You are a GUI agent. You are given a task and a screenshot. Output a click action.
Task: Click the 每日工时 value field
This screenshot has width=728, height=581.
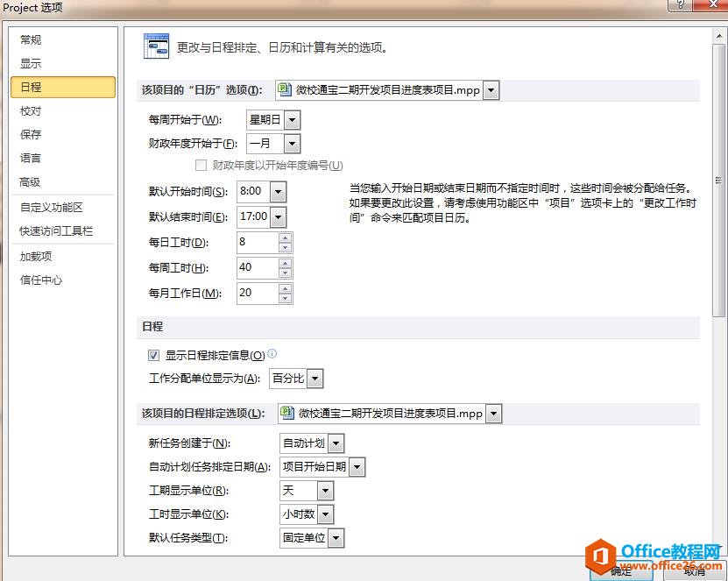click(x=258, y=243)
